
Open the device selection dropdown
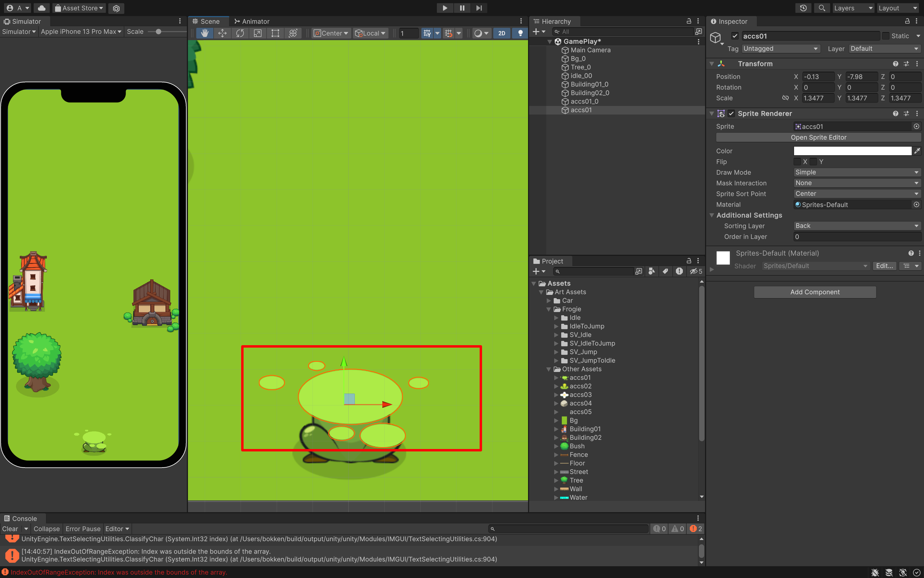click(81, 32)
